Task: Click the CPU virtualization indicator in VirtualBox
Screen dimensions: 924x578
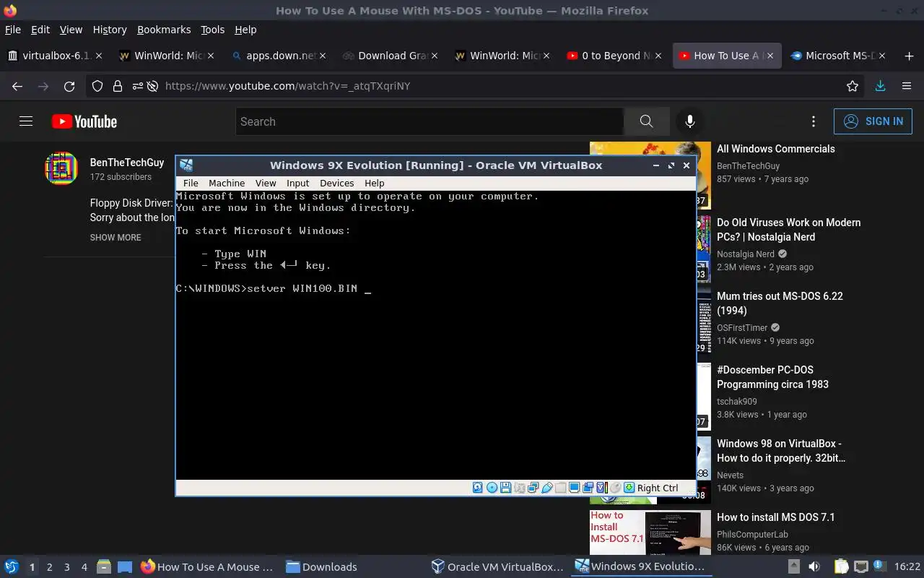Action: coord(602,488)
